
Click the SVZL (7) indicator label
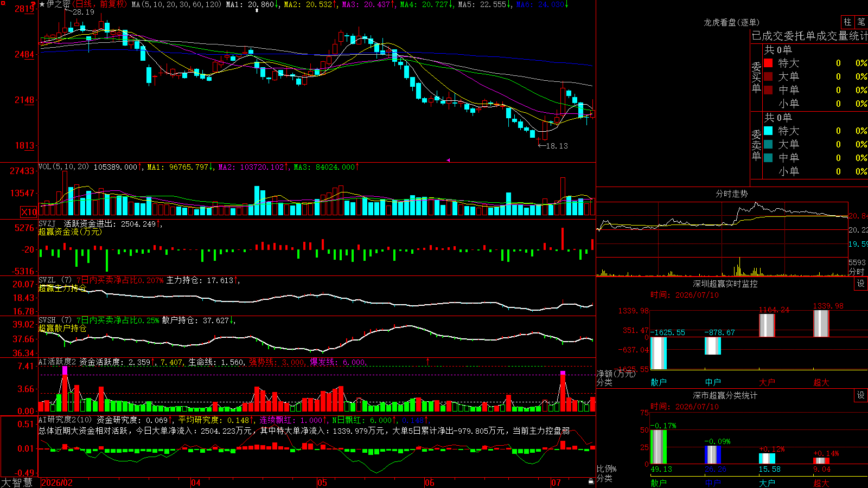point(55,280)
